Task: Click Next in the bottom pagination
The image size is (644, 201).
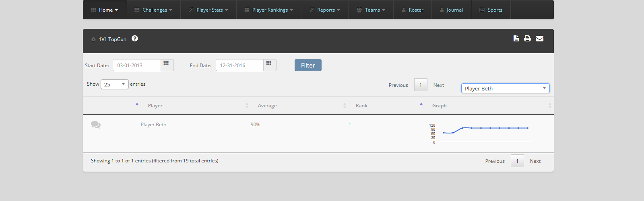Action: coord(535,161)
